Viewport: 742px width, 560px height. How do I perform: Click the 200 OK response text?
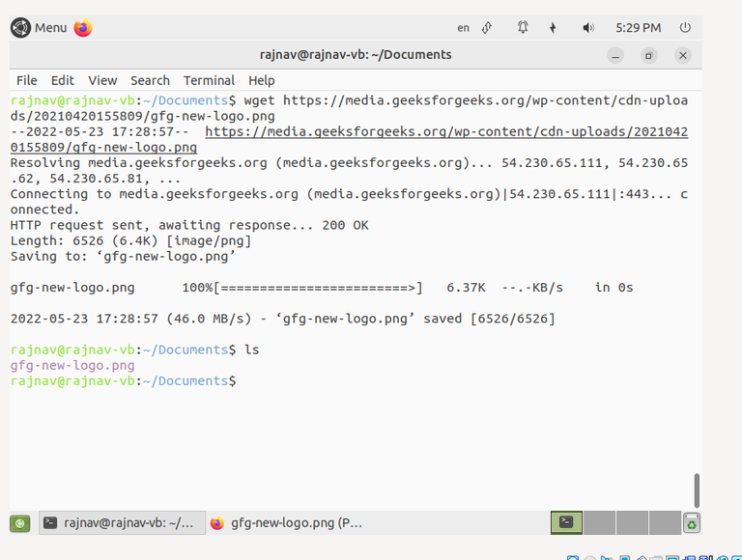click(345, 225)
